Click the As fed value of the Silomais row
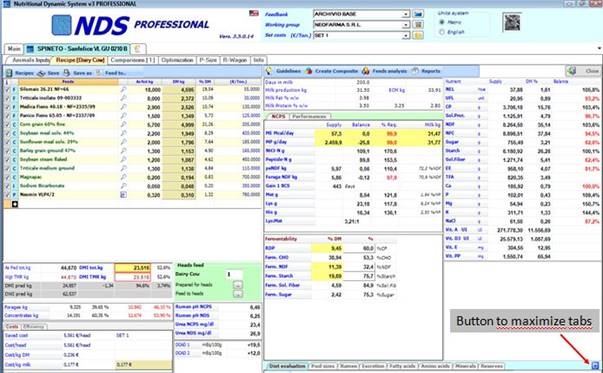Viewport: 603px width, 373px height. (x=145, y=90)
